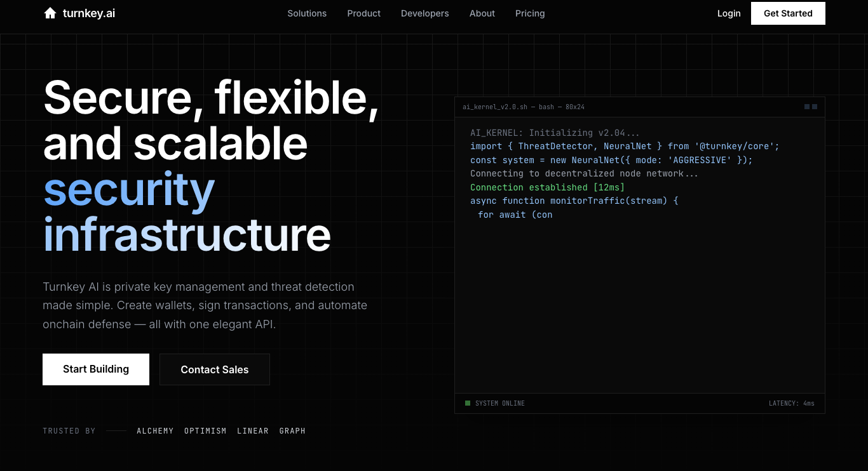Viewport: 868px width, 471px height.
Task: Click the Contact Sales button
Action: pyautogui.click(x=215, y=369)
